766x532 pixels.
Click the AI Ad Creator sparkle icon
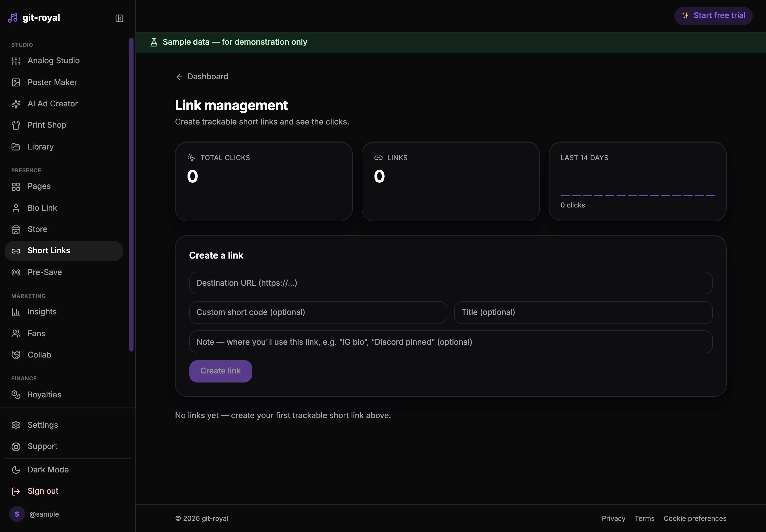click(16, 104)
